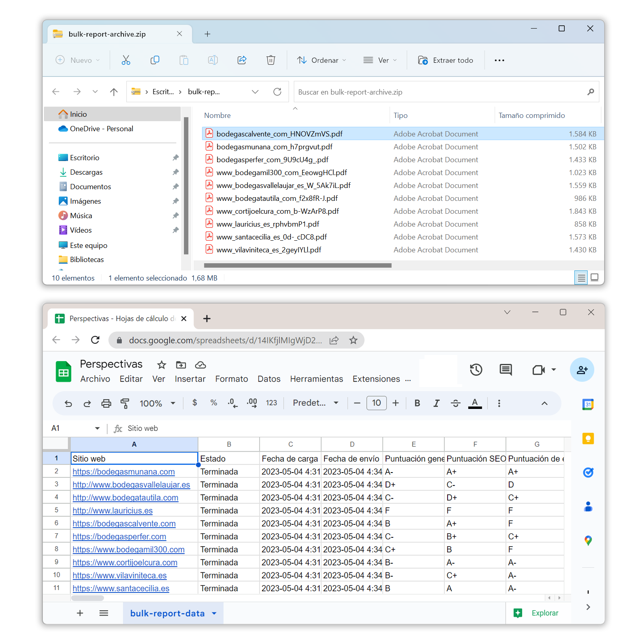Open the Datos menu
Viewport: 644px width, 644px height.
(269, 379)
